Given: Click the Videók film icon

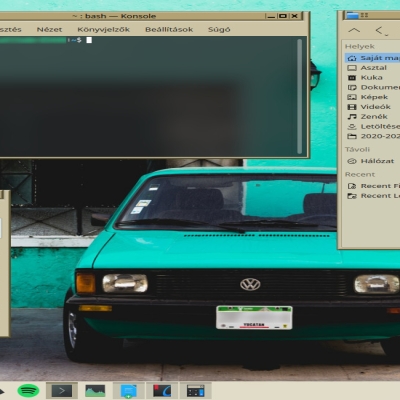Looking at the screenshot, I should pyautogui.click(x=352, y=107).
